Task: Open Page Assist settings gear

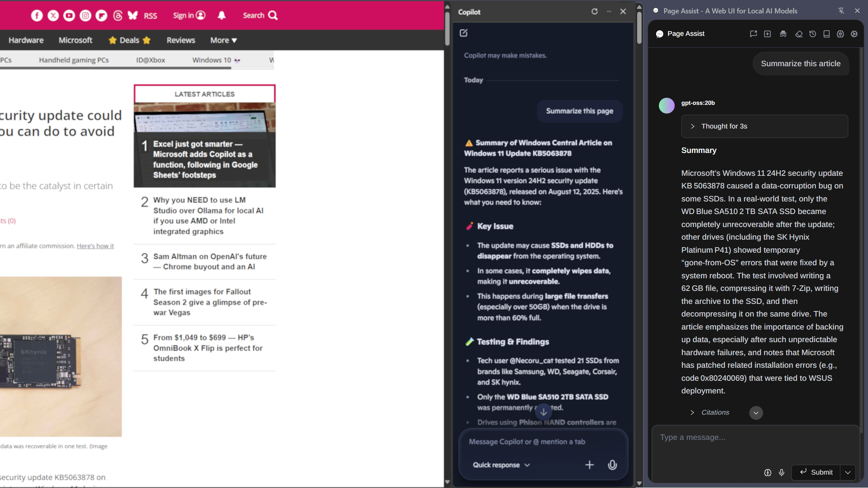Action: pos(854,34)
